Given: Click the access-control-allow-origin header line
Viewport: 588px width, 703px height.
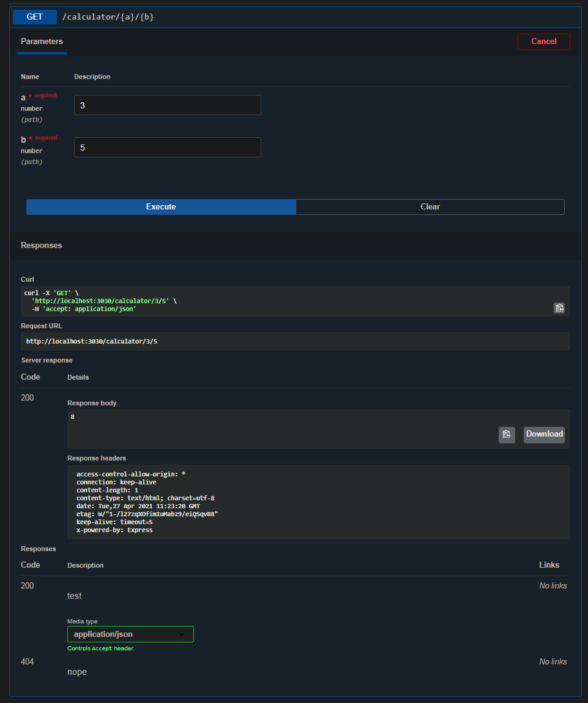Looking at the screenshot, I should (x=131, y=475).
